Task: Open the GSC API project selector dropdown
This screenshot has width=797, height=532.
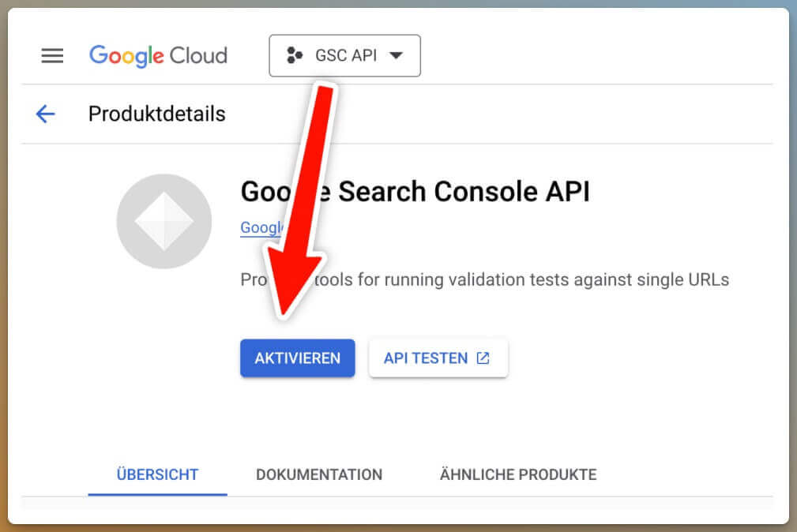Action: pyautogui.click(x=344, y=55)
